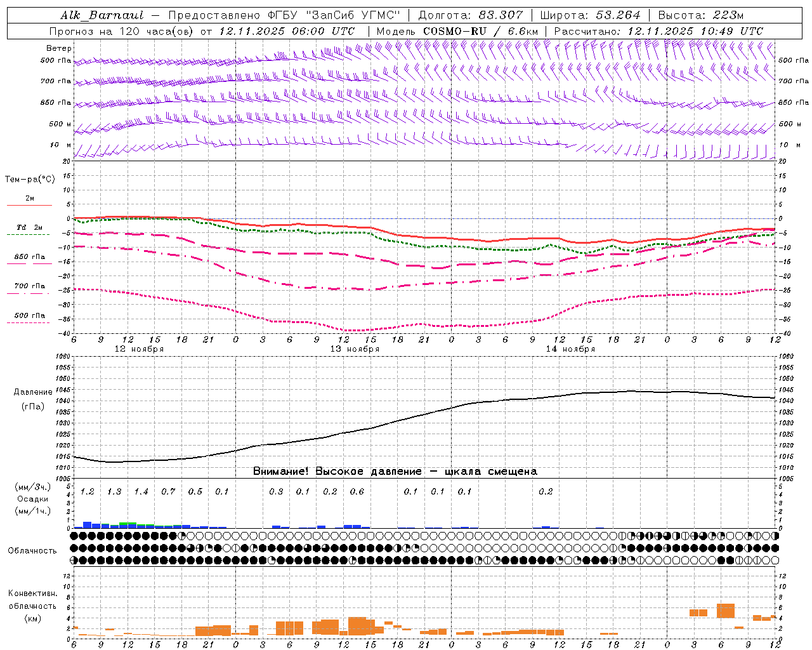Click the 1.2 precipitation amount value
The width and height of the screenshot is (812, 650).
(x=87, y=492)
